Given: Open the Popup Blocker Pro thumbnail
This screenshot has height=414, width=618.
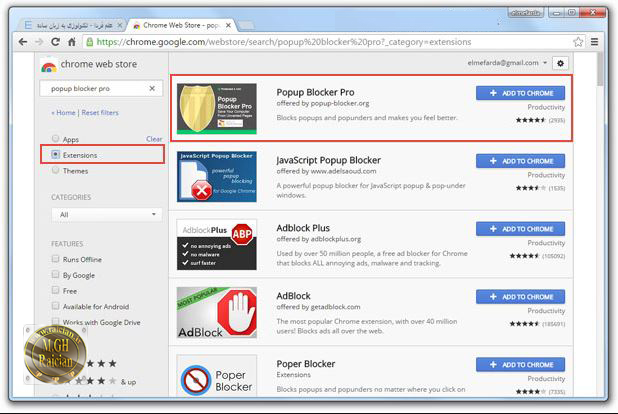Looking at the screenshot, I should [217, 108].
